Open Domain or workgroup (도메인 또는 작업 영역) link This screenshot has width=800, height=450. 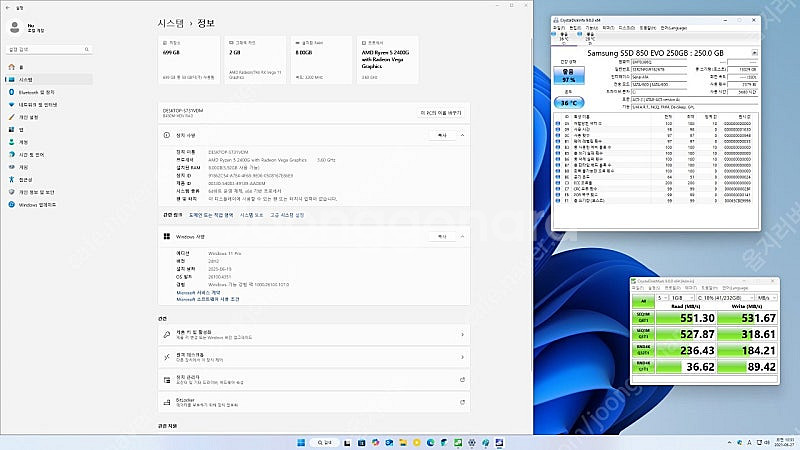tap(211, 215)
